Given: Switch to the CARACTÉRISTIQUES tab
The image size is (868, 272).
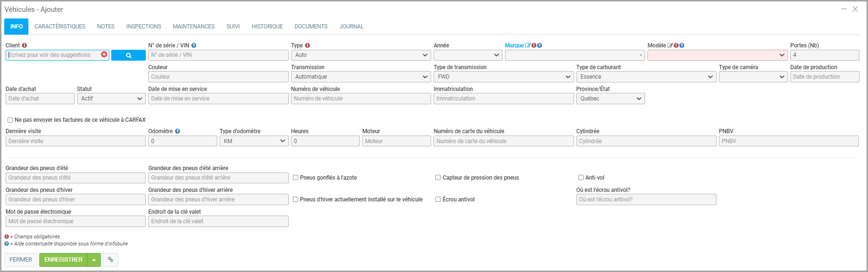Looking at the screenshot, I should [60, 27].
